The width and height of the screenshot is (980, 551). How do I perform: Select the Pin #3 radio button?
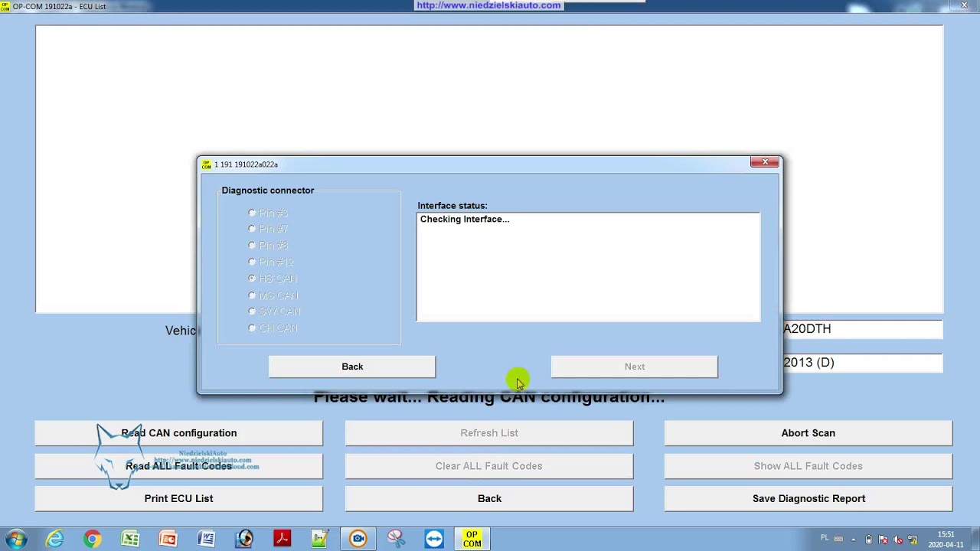point(252,213)
